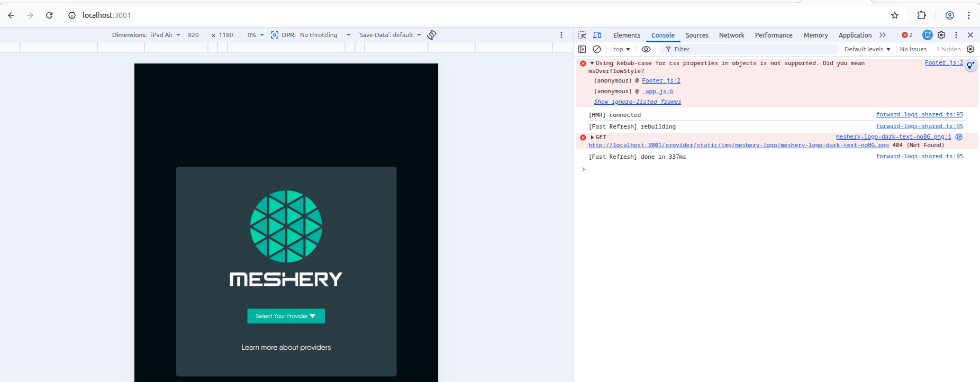Switch to the Network tab

(x=731, y=35)
